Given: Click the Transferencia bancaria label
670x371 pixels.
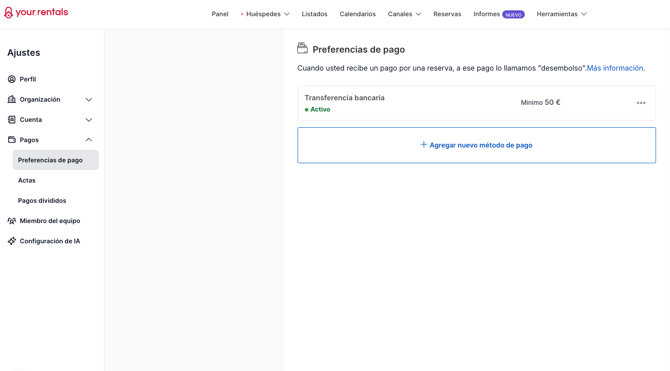Looking at the screenshot, I should point(344,98).
